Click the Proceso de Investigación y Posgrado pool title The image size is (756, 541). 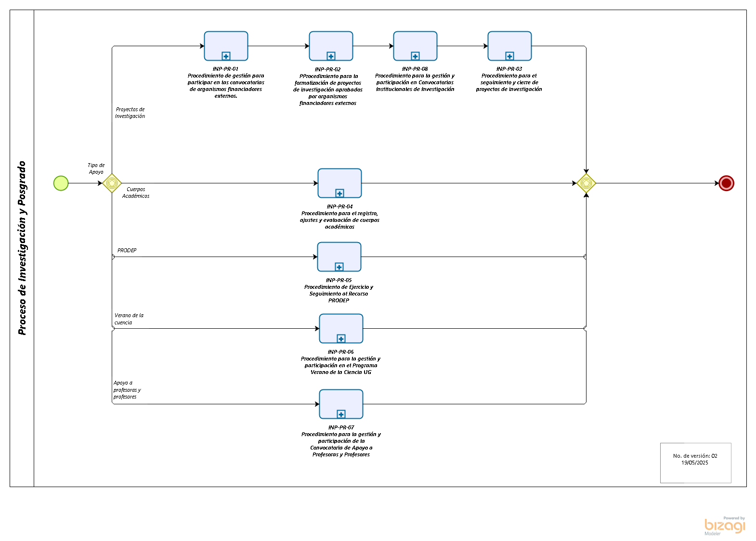(22, 248)
